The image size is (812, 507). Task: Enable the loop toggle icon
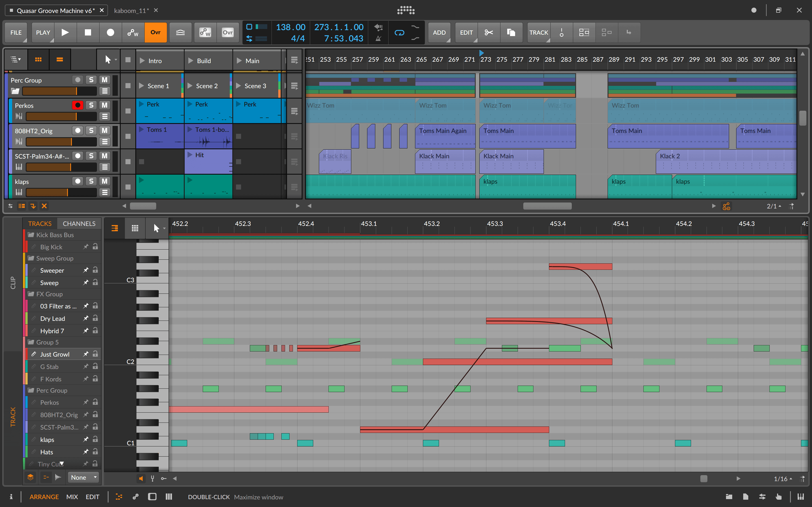coord(399,32)
